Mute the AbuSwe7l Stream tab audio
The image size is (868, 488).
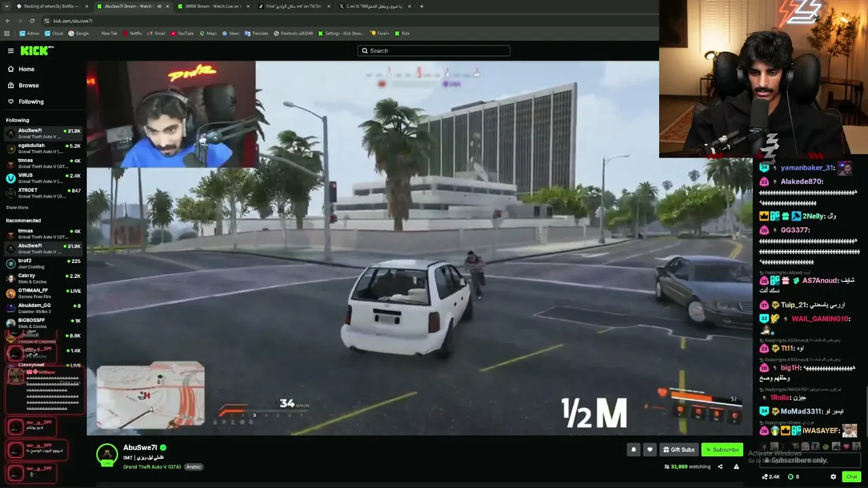pyautogui.click(x=159, y=7)
